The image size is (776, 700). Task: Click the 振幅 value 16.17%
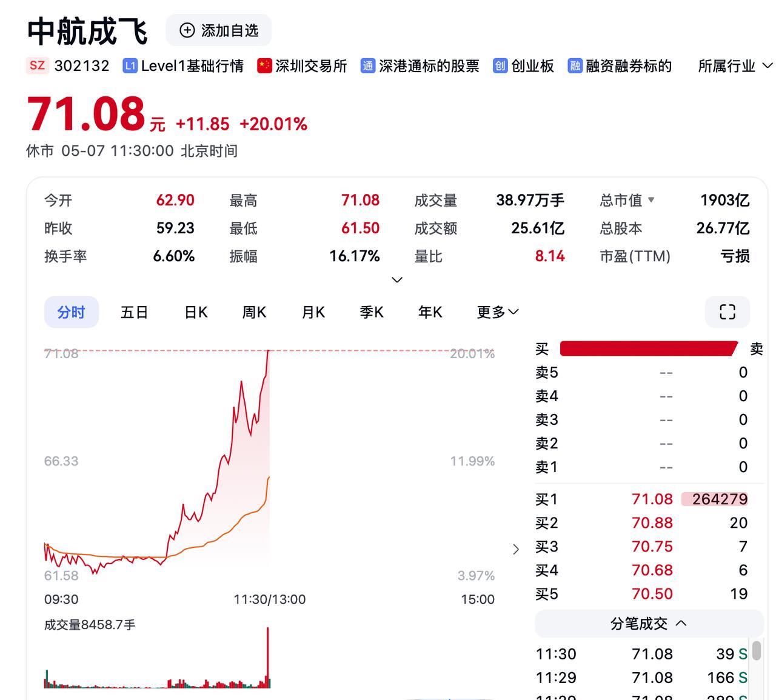point(355,256)
